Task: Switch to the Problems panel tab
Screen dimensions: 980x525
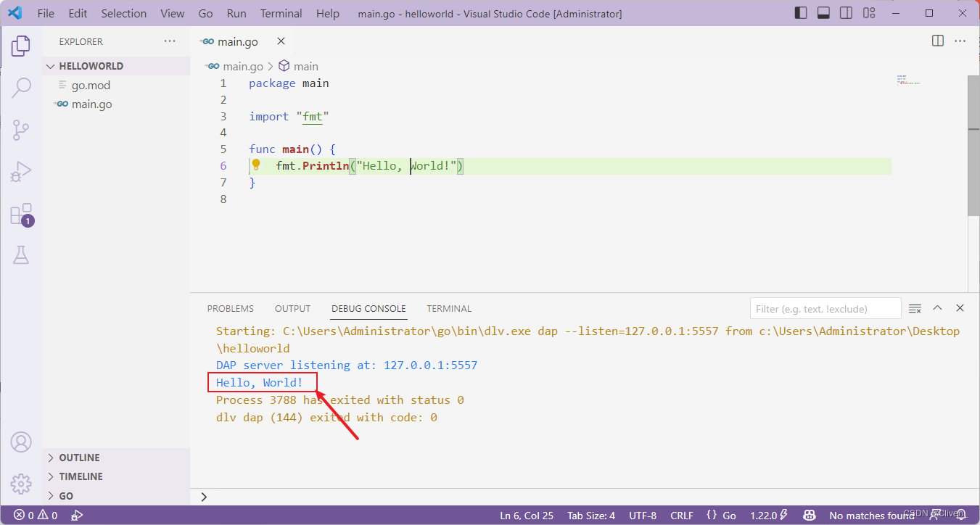Action: pos(231,308)
